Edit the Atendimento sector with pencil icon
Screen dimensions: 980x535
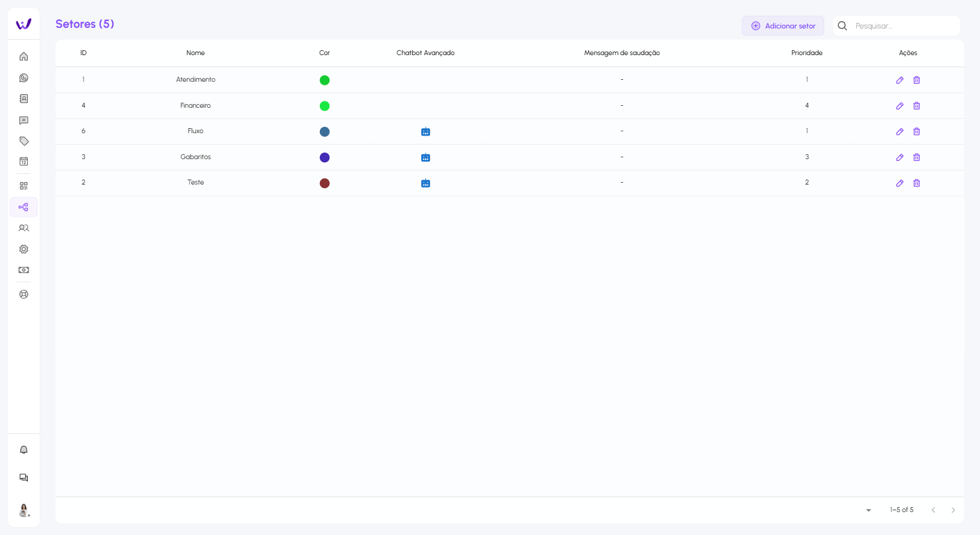pos(900,80)
